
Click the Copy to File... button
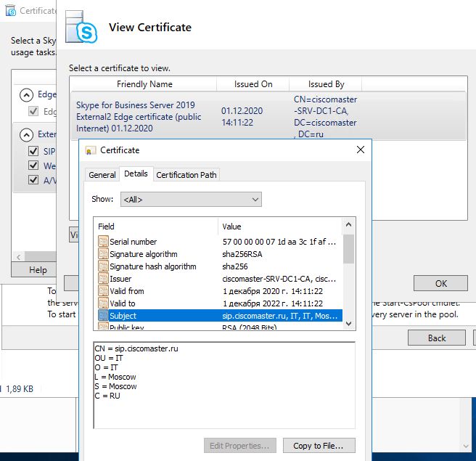pyautogui.click(x=319, y=446)
